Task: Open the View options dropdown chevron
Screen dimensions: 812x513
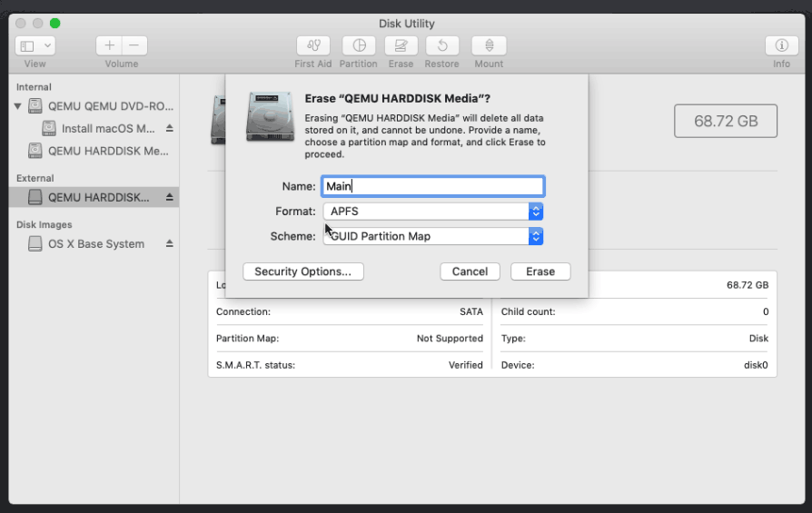Action: coord(47,45)
